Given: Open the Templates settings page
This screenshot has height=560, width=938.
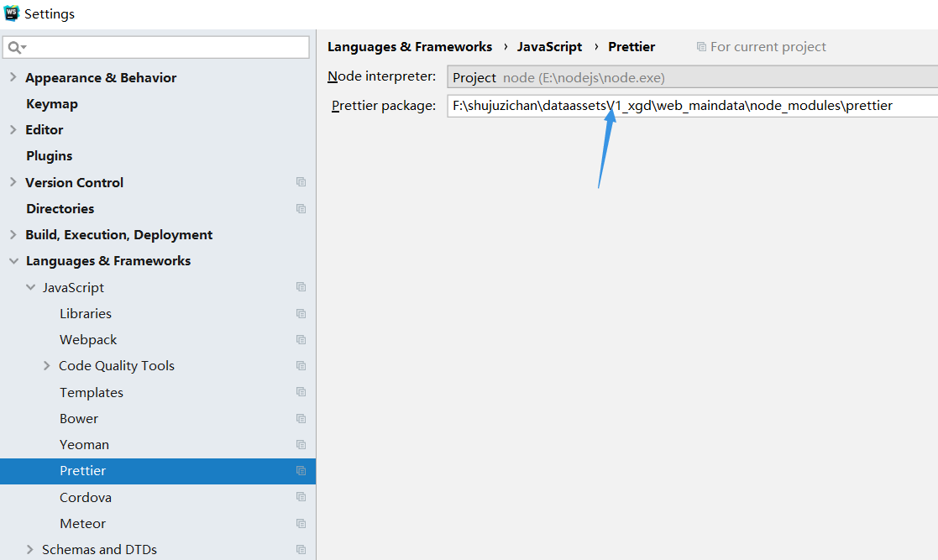Looking at the screenshot, I should pos(91,392).
